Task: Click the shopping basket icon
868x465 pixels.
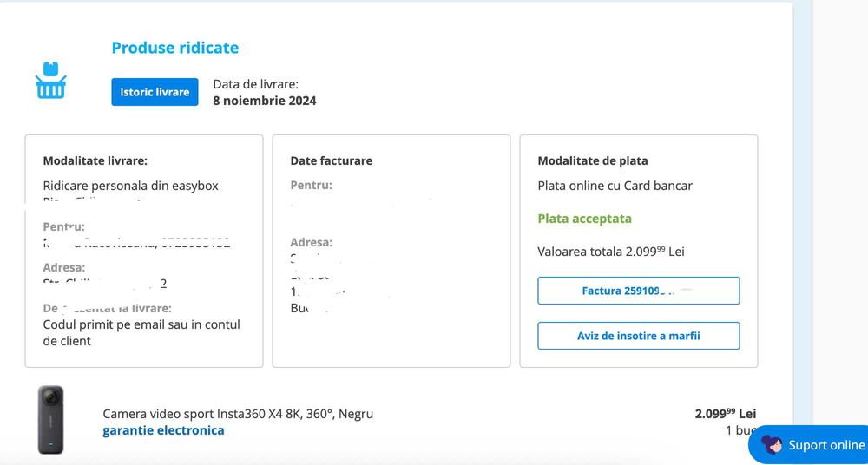Action: coord(50,81)
